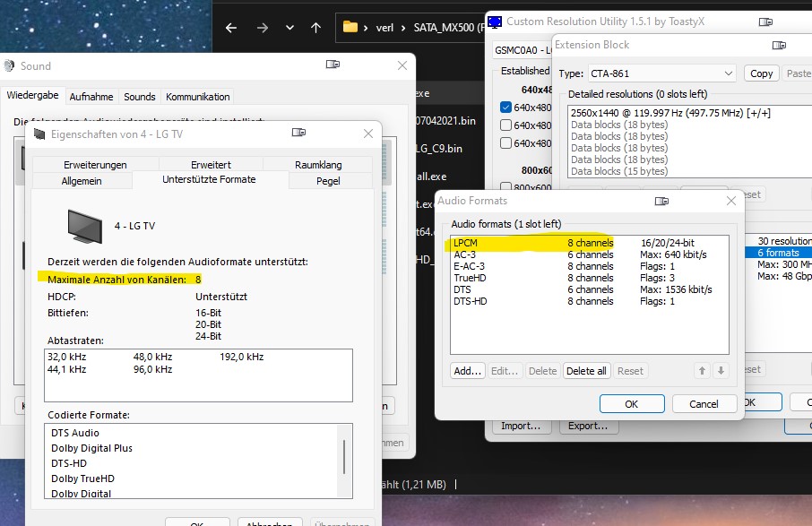
Task: Click the snap icon in the Extension Block title bar
Action: point(779,46)
